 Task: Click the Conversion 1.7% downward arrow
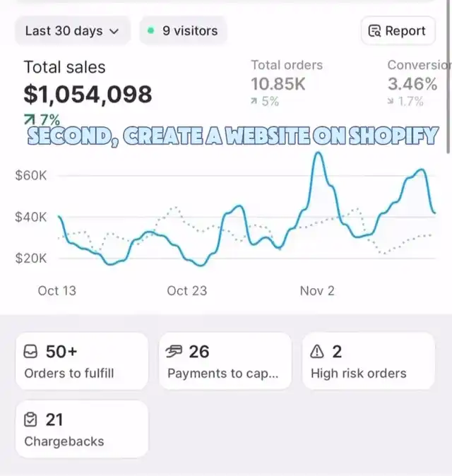pos(391,102)
